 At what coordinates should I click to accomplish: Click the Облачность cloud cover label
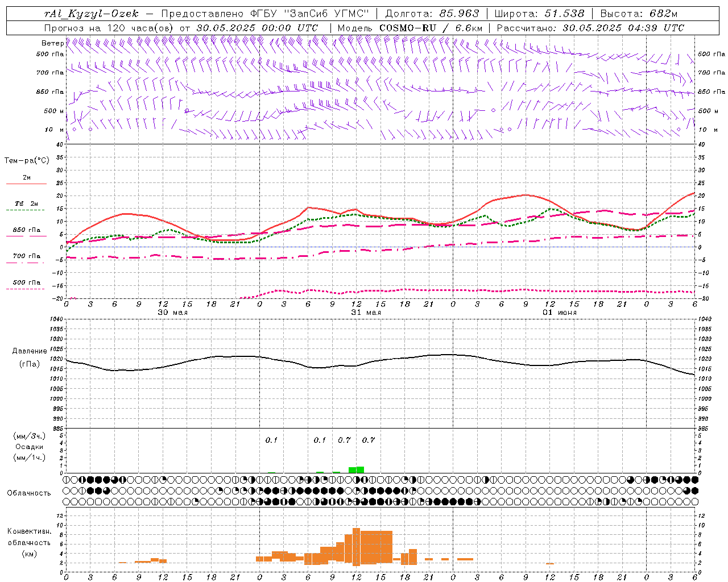(29, 493)
